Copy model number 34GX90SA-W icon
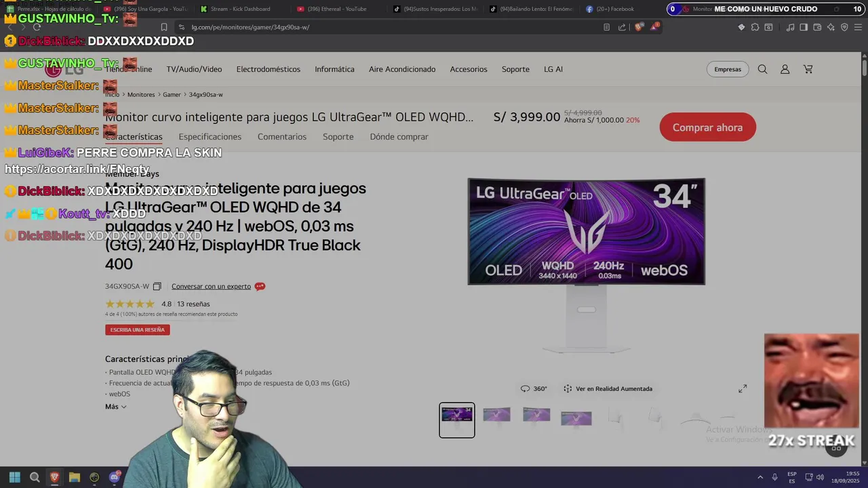Viewport: 868px width, 488px height. 157,286
